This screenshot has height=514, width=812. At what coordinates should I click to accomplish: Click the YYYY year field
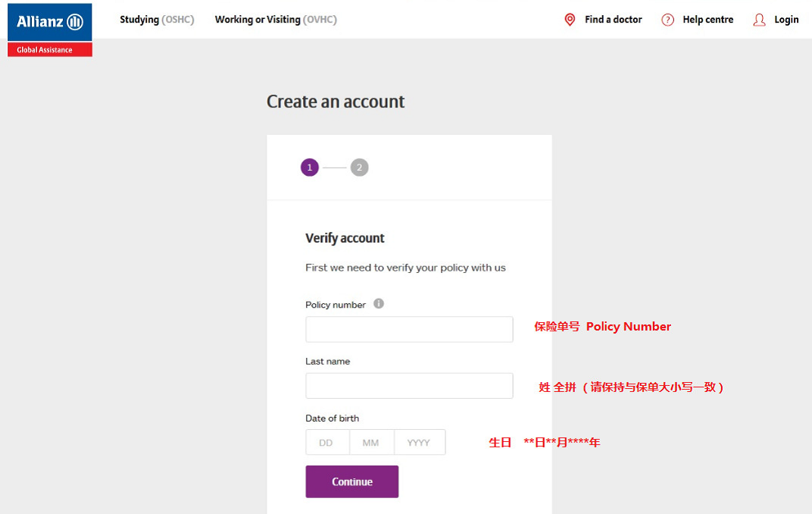tap(420, 443)
